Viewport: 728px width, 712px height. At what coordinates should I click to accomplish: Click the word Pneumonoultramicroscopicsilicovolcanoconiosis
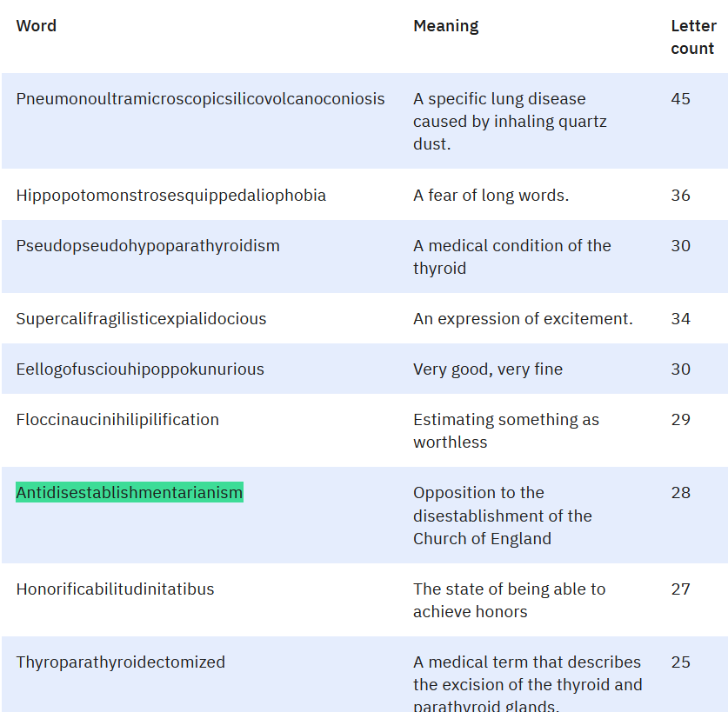tap(201, 99)
